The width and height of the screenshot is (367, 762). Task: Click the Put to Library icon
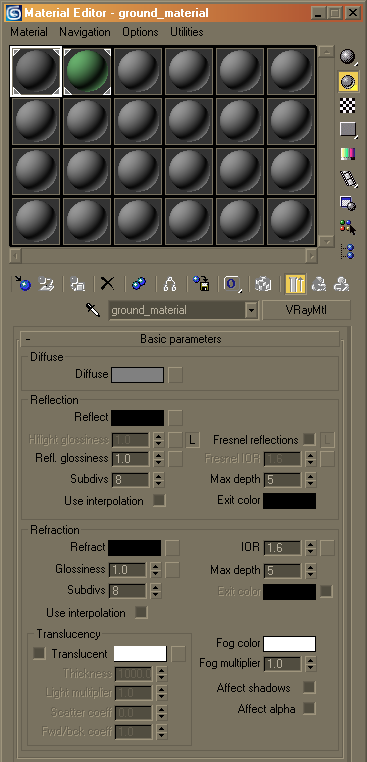point(201,284)
